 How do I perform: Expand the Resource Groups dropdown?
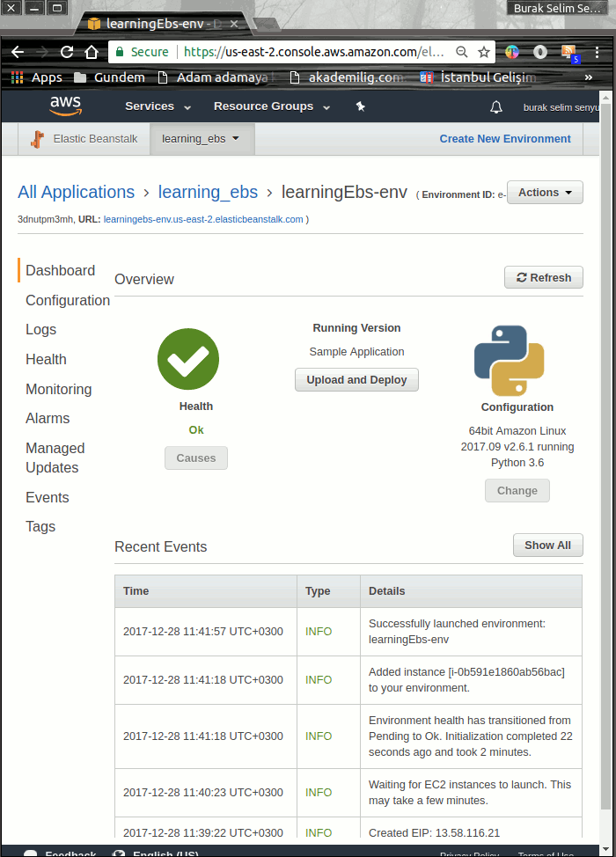click(271, 106)
